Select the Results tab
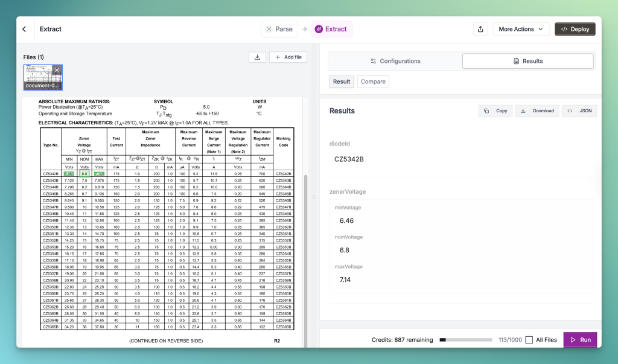This screenshot has height=364, width=618. click(527, 61)
